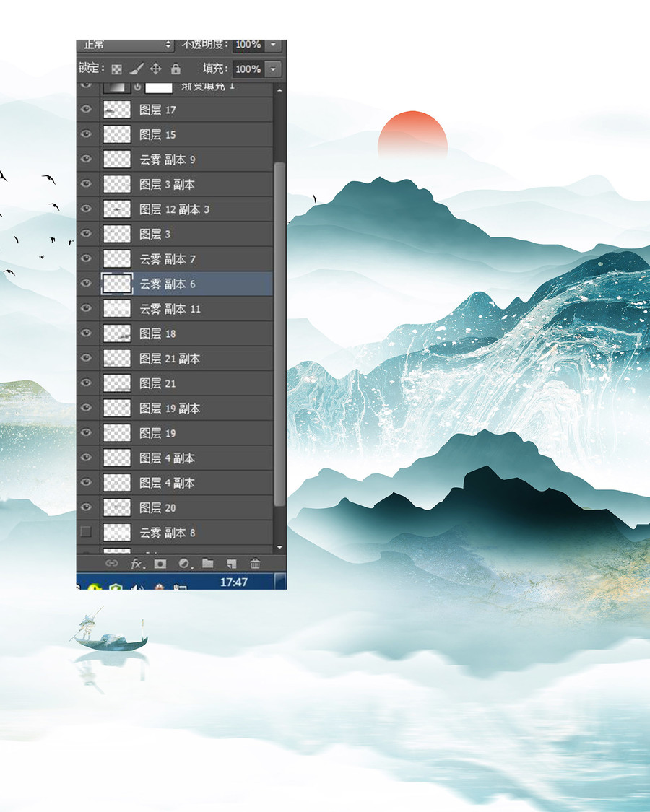Enable lock position cross-arrows icon

tap(155, 69)
